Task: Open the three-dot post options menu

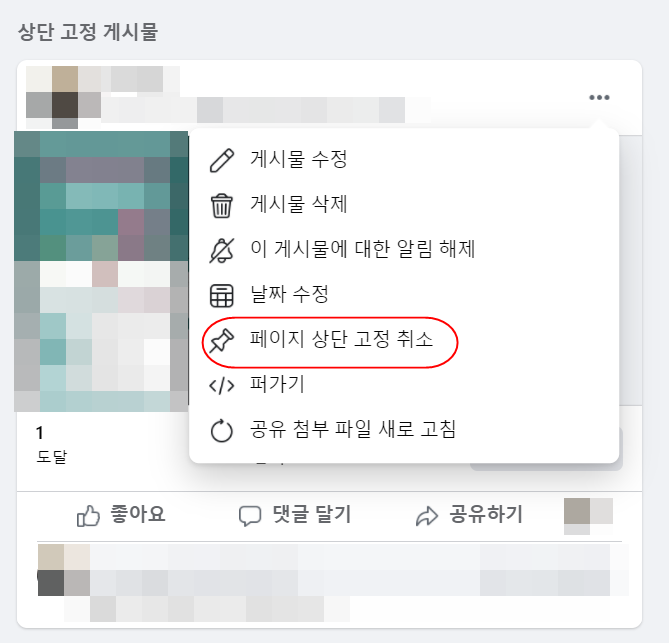Action: pos(599,97)
